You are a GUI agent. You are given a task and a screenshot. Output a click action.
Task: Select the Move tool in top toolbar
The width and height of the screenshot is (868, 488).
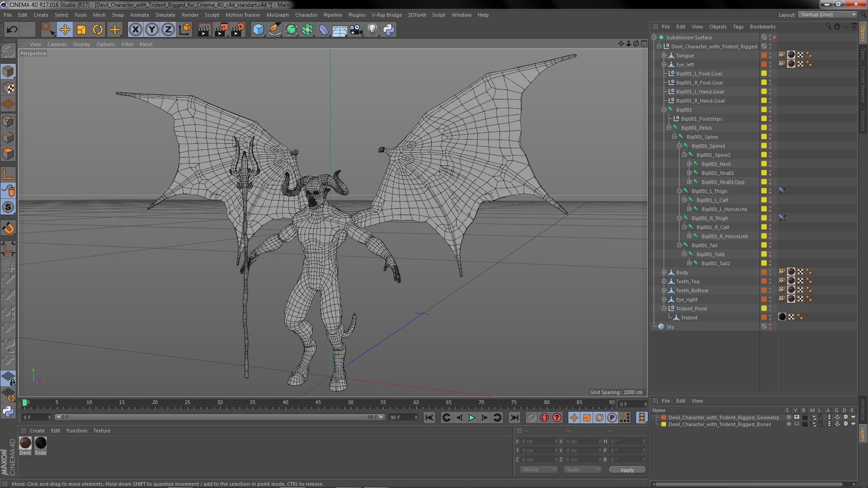[65, 30]
